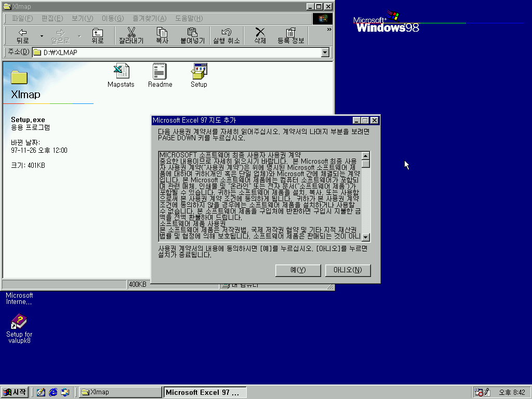Expand toolbar overflow chevron
This screenshot has width=532, height=399.
click(329, 30)
